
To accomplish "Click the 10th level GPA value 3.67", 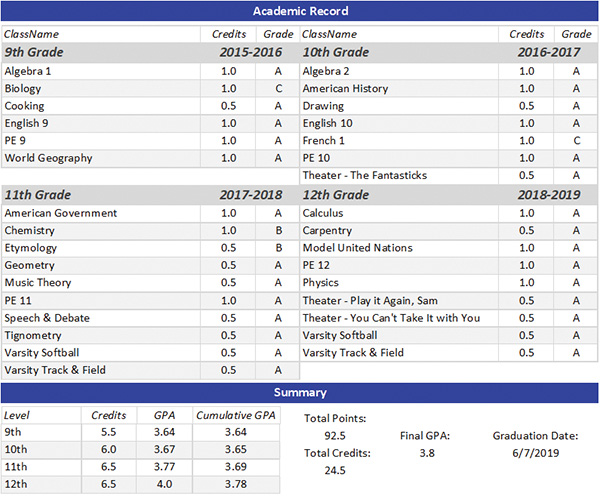I will pos(164,449).
